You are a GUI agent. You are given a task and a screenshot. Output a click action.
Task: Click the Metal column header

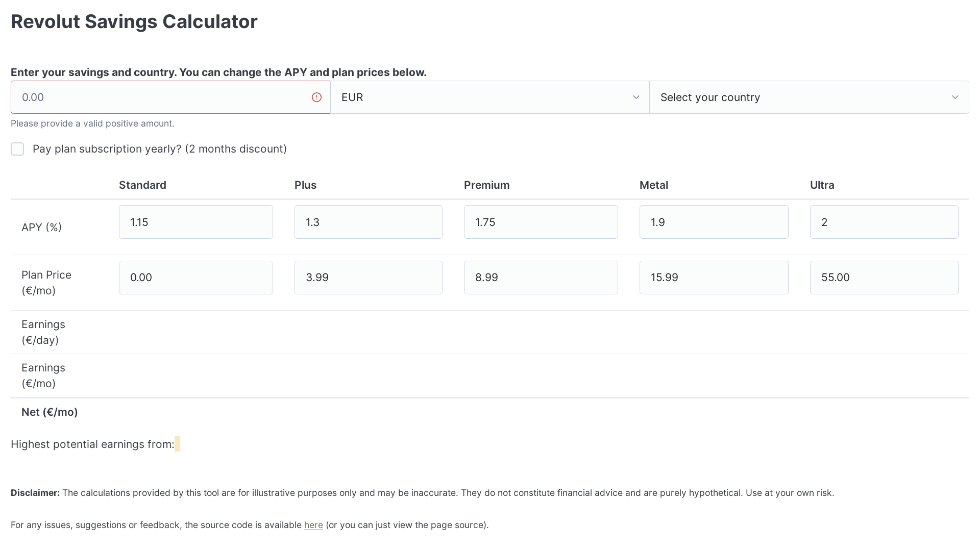[x=654, y=185]
